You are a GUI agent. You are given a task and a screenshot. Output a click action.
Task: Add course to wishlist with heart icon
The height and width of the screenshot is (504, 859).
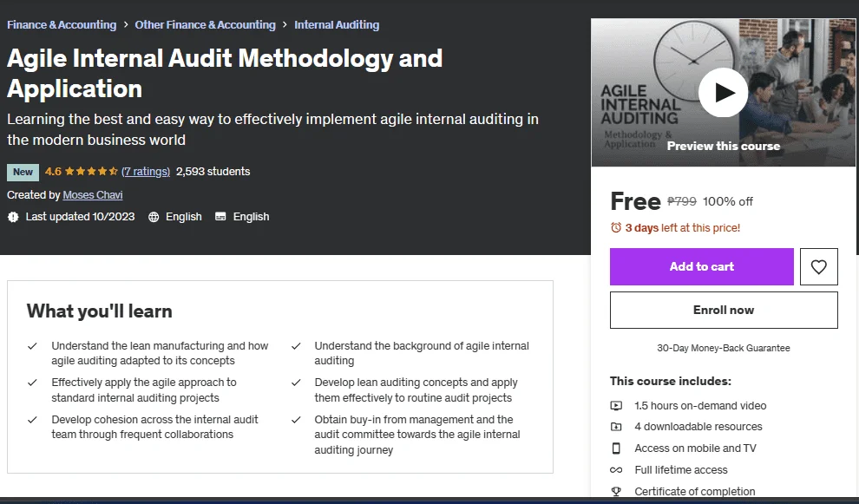(818, 267)
